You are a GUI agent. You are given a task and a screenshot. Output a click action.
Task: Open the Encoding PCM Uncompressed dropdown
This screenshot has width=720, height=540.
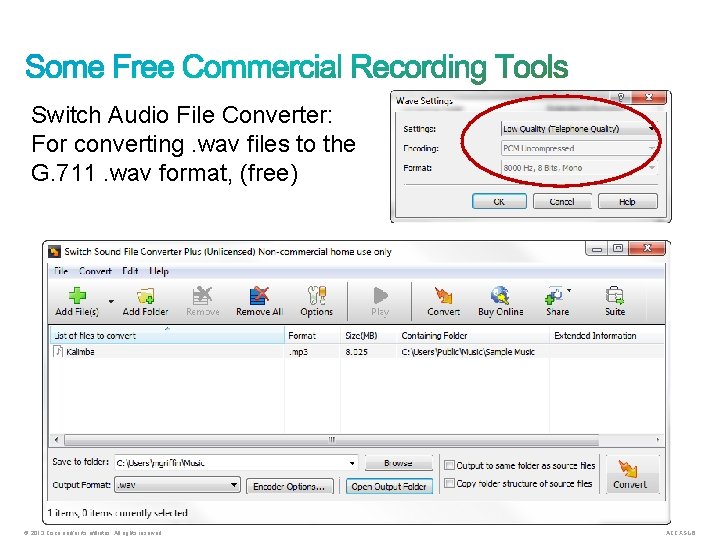579,148
